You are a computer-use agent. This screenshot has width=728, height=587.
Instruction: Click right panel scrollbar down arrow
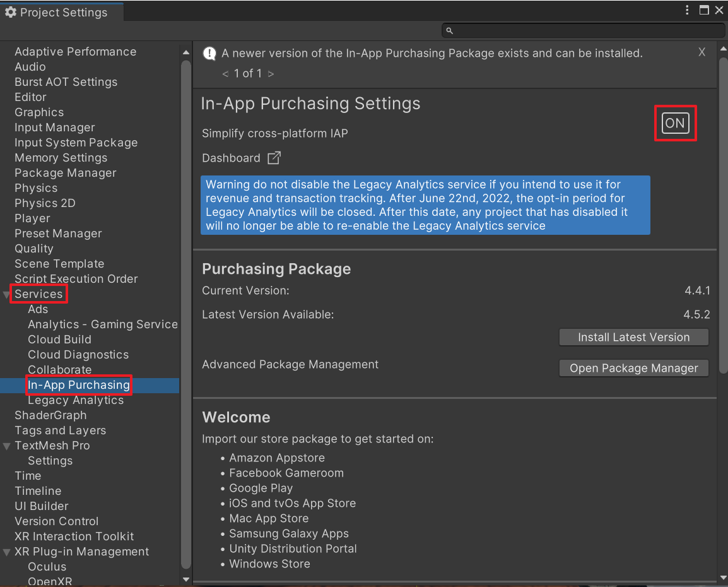click(x=724, y=578)
